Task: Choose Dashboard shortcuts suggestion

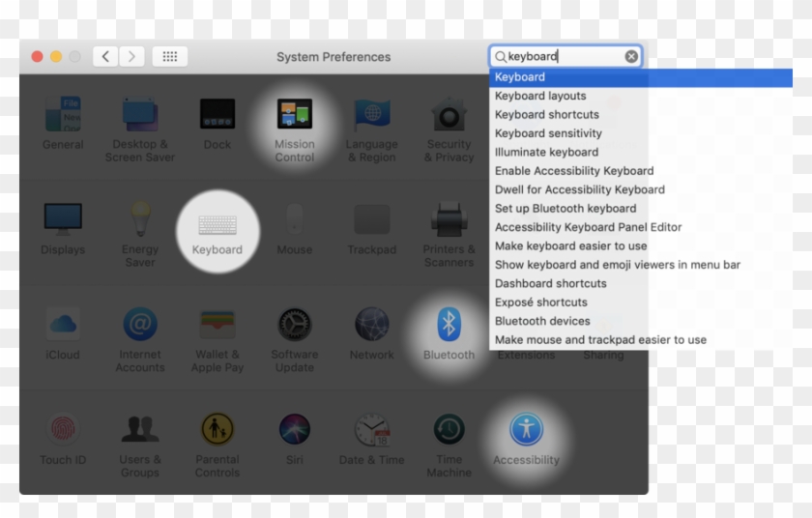Action: tap(641, 283)
